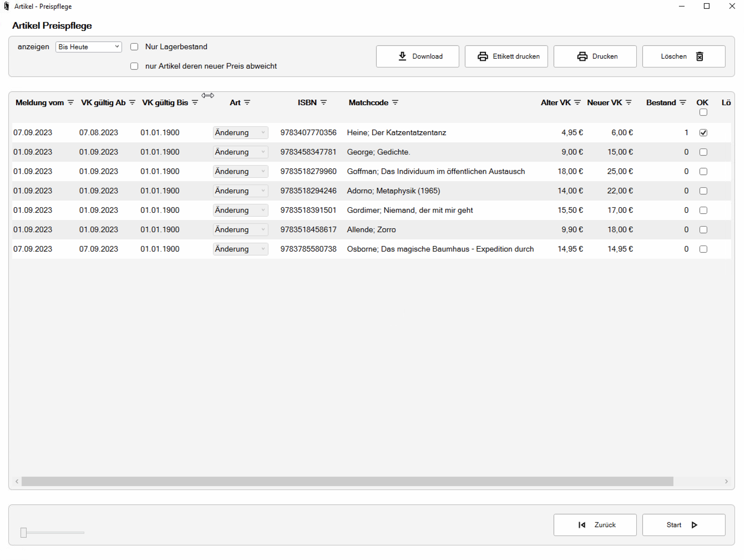
Task: Open the filter for VK gültig Ab column
Action: point(132,103)
